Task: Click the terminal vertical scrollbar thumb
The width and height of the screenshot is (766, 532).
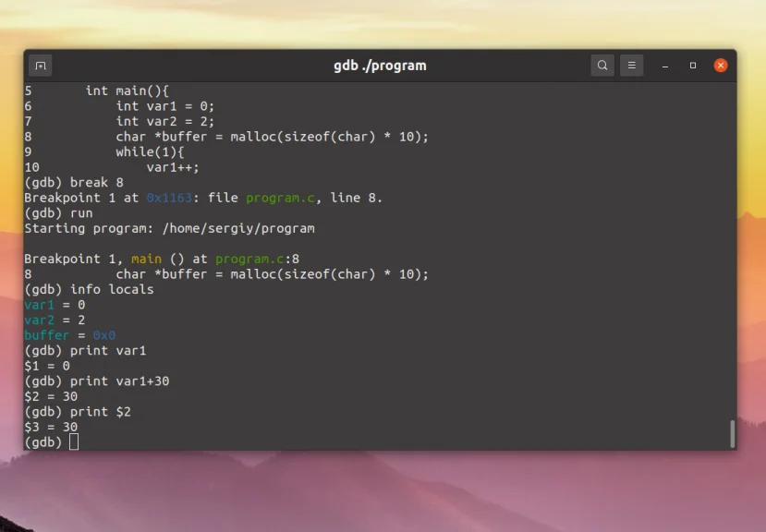Action: click(733, 434)
